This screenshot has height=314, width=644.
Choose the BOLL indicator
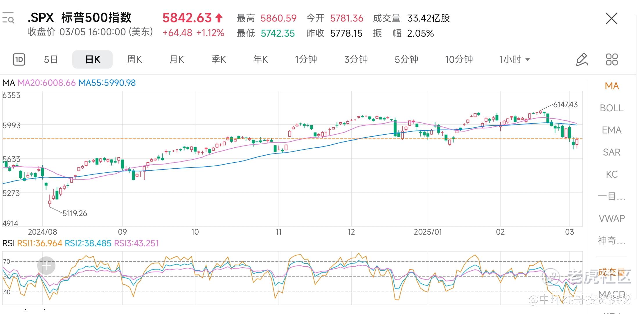pos(612,108)
